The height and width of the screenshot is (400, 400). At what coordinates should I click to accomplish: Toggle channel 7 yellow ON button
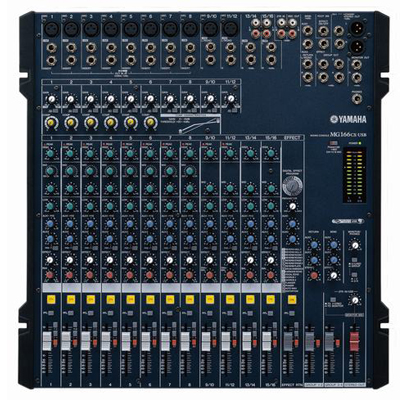click(169, 300)
